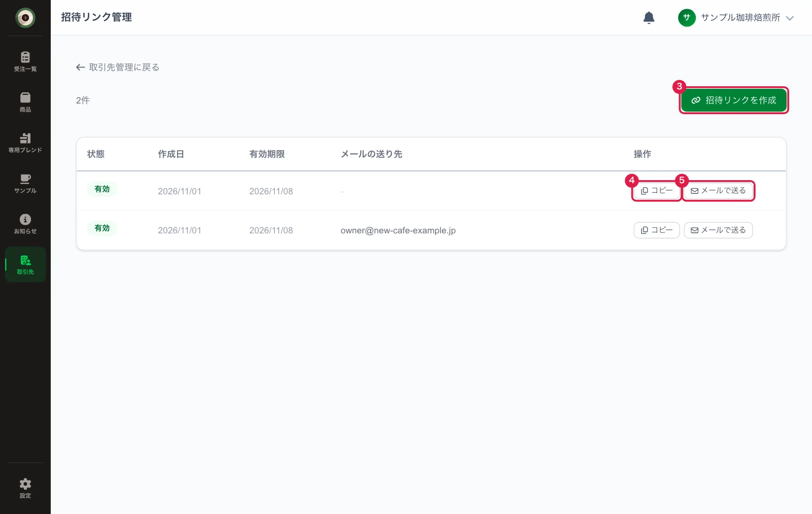This screenshot has width=812, height=514.
Task: Click 2026/11/08 expiry in owner@new-cafe-example.jp row
Action: tap(271, 230)
